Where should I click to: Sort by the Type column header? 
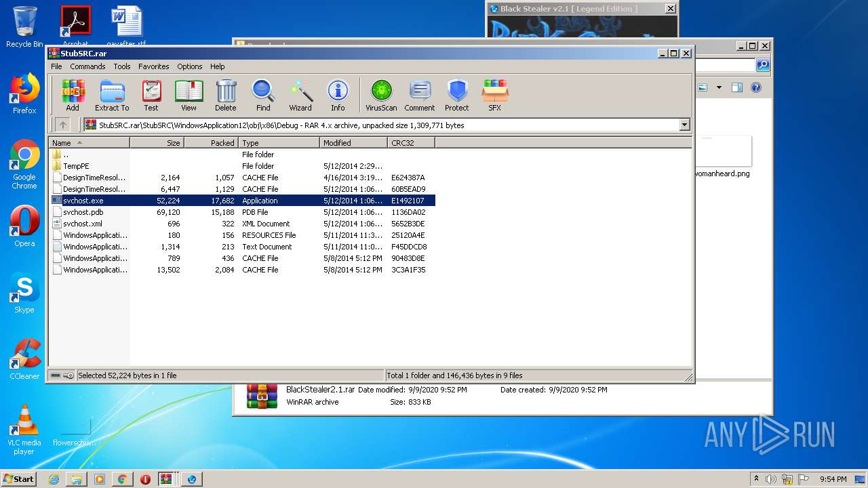[279, 143]
